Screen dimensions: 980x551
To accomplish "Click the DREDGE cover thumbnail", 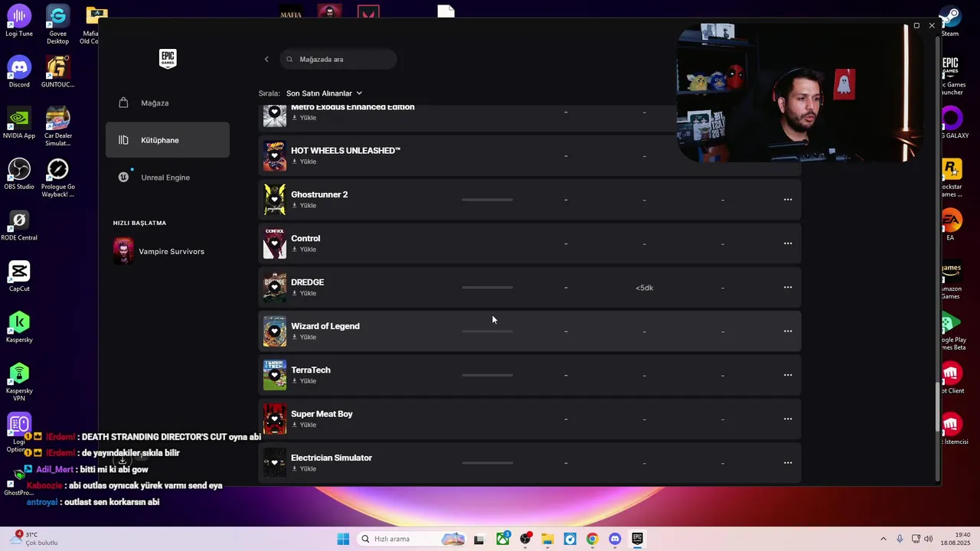I will pyautogui.click(x=275, y=287).
